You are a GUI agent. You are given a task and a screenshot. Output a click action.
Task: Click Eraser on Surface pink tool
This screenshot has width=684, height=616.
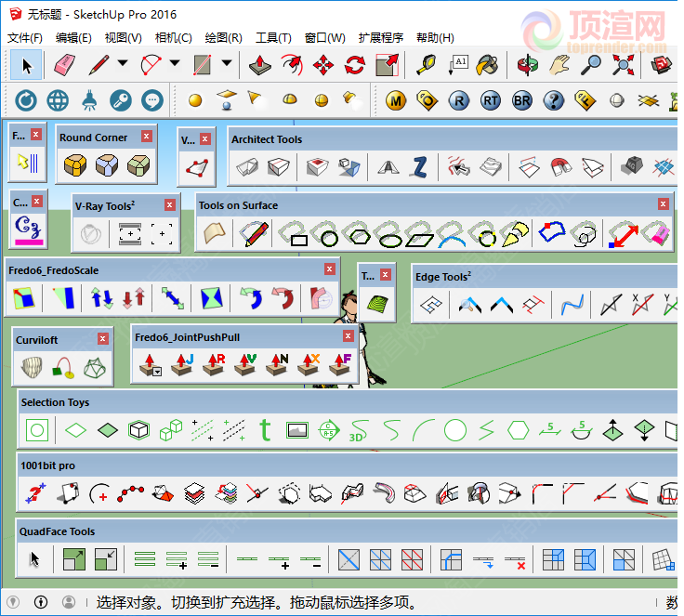657,232
